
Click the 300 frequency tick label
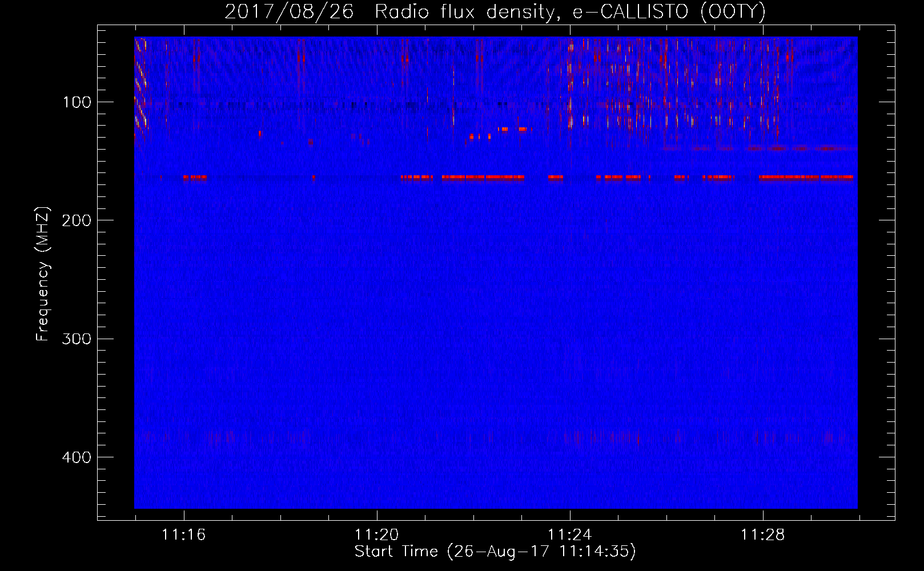click(77, 339)
